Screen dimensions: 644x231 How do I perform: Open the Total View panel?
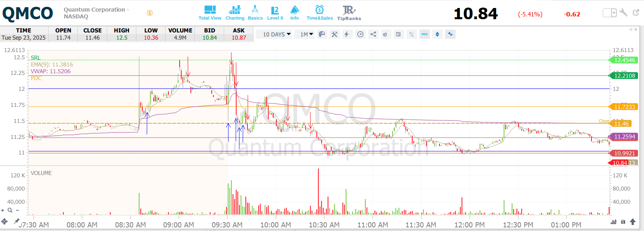click(x=210, y=13)
